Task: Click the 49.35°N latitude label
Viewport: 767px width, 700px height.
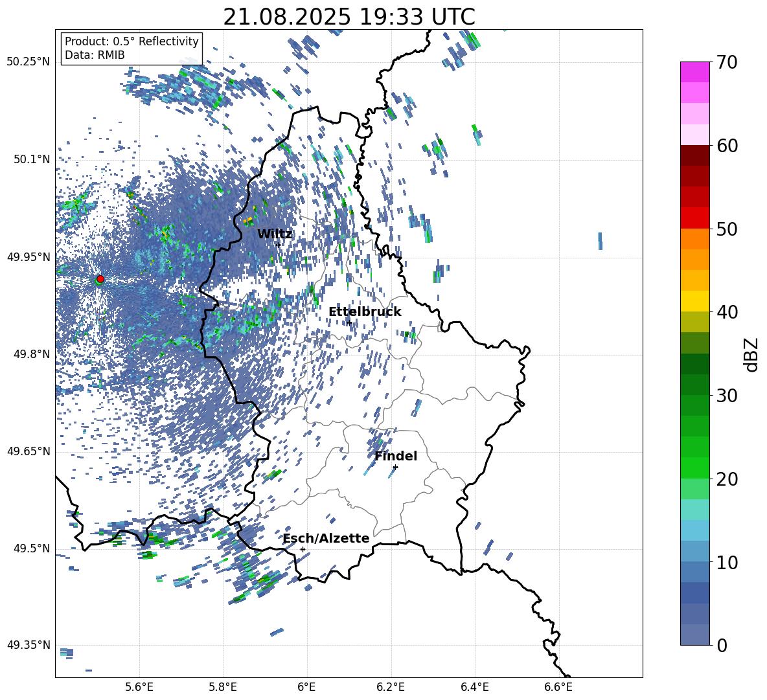Action: coord(29,645)
